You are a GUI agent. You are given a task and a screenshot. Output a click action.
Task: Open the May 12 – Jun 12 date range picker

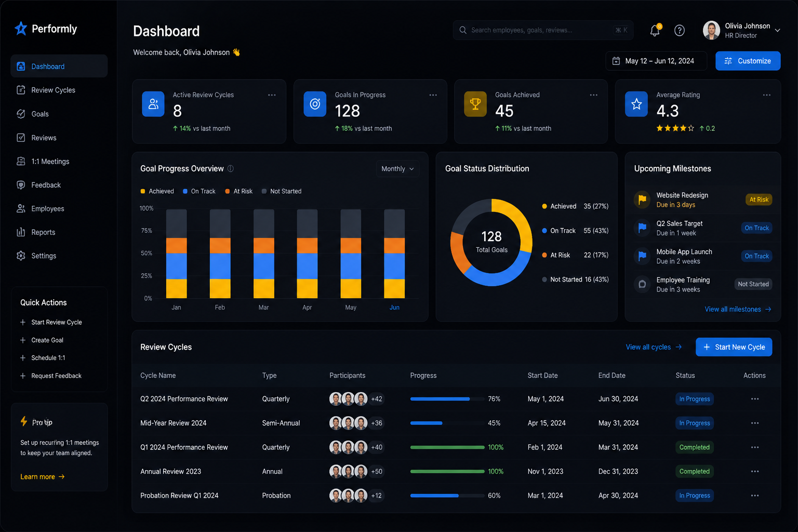pyautogui.click(x=656, y=61)
